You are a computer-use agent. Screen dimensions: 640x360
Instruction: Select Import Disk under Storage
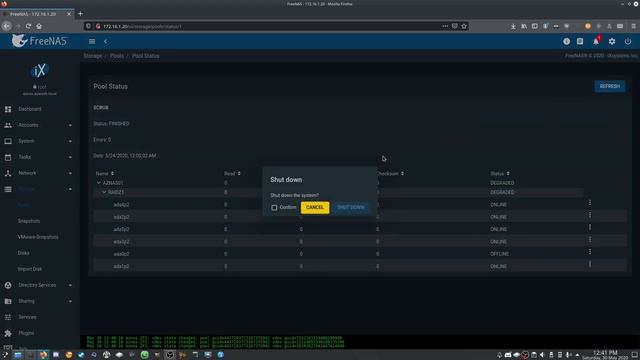tap(30, 269)
